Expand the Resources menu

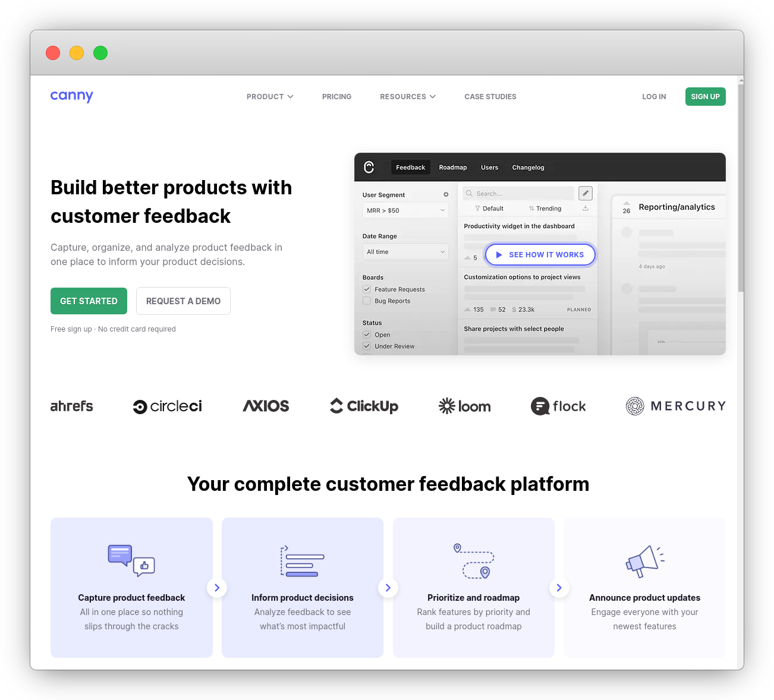(408, 97)
